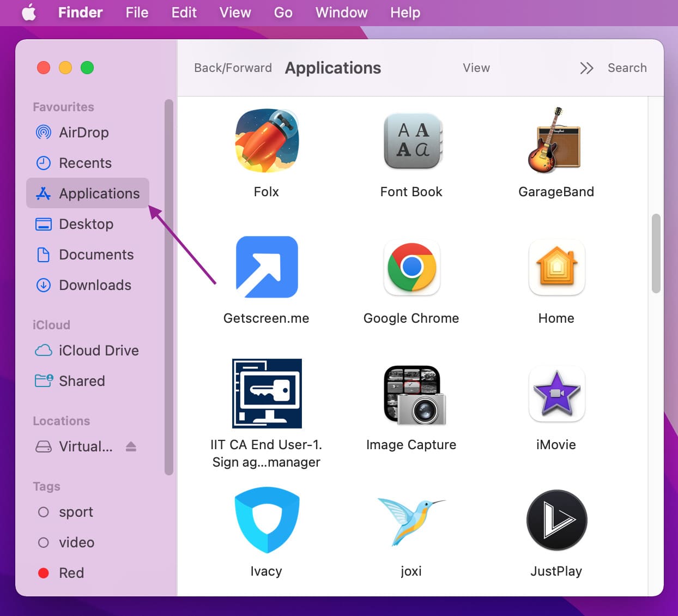Select the IIT CA End User app icon
The height and width of the screenshot is (616, 678).
click(267, 393)
